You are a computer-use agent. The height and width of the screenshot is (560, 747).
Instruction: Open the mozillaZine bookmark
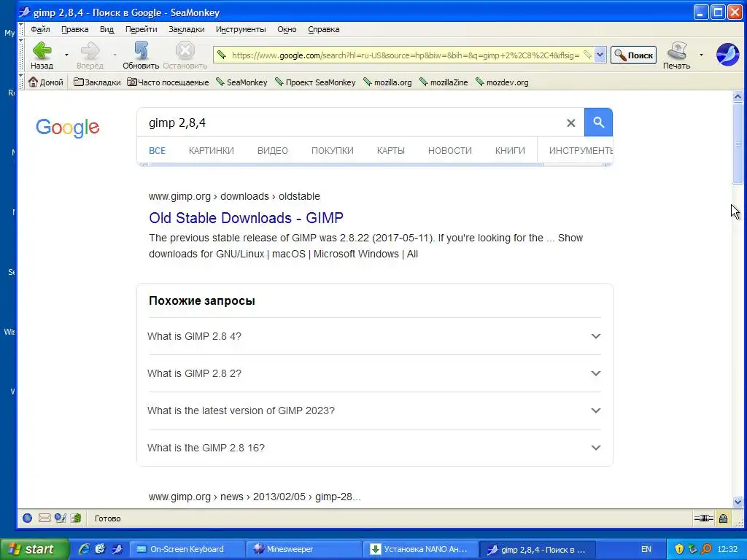(x=444, y=82)
